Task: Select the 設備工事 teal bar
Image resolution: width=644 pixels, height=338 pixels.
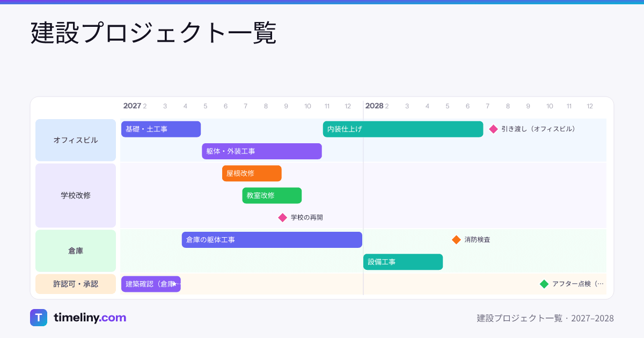Action: [x=403, y=262]
